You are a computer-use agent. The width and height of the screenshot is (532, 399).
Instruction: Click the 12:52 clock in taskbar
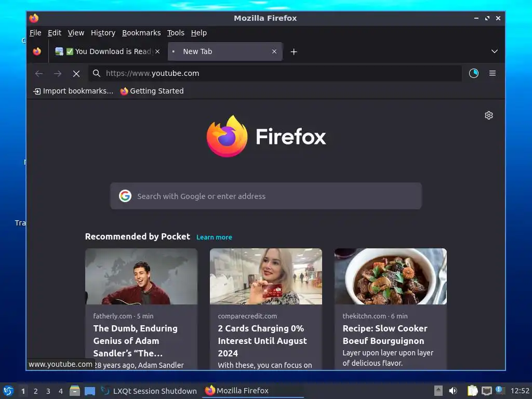(520, 391)
